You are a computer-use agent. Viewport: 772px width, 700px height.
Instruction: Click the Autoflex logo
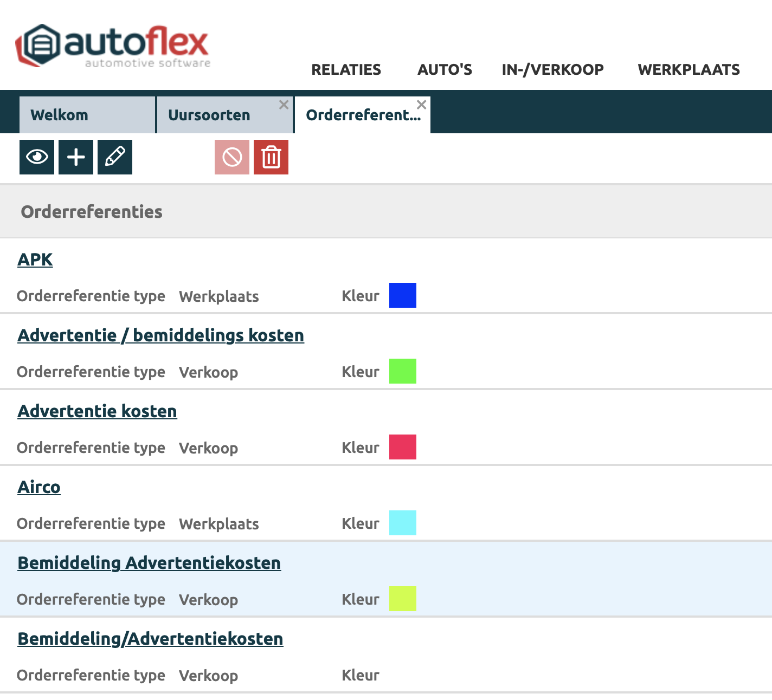[113, 46]
